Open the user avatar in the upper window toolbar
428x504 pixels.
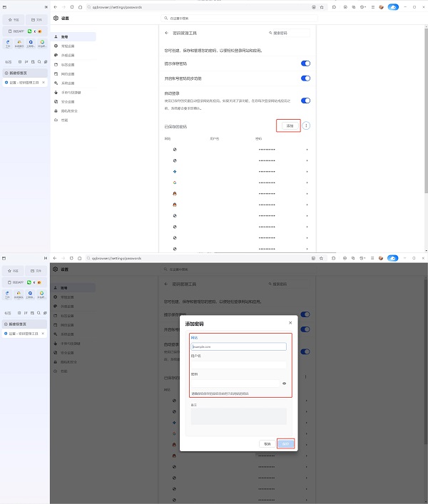(x=382, y=7)
